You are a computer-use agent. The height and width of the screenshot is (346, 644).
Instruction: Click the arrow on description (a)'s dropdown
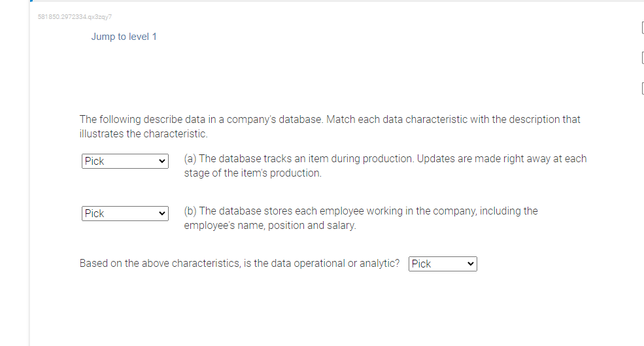(x=162, y=161)
